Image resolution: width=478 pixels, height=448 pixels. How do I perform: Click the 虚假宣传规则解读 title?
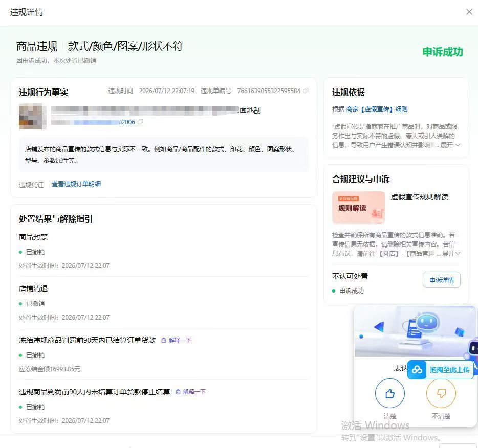420,197
